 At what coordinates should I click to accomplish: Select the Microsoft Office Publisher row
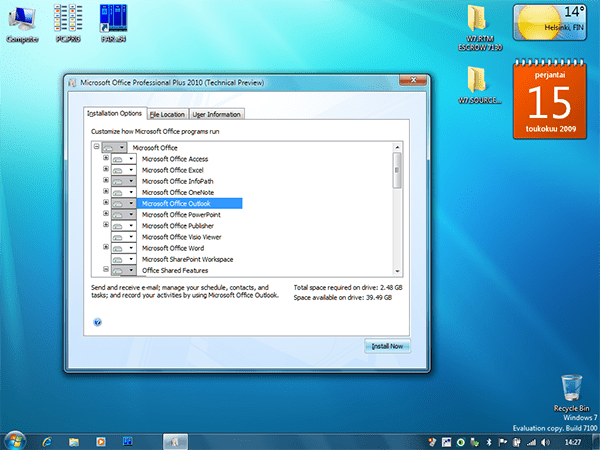tap(178, 226)
